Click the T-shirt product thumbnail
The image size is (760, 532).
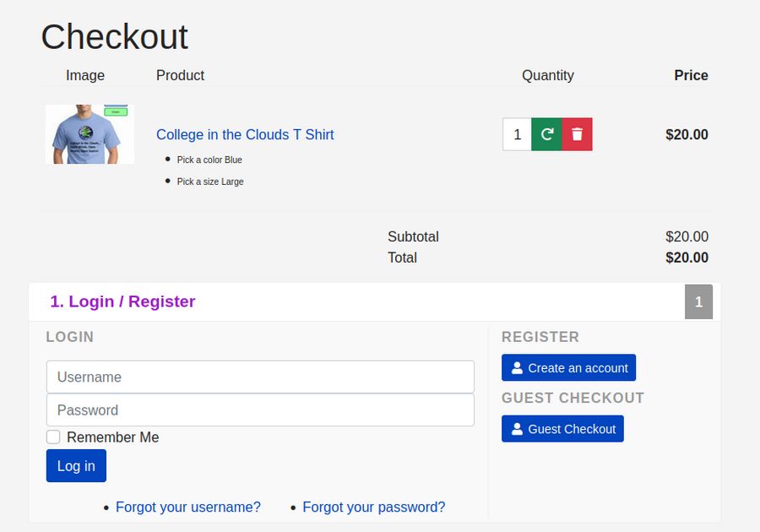pyautogui.click(x=90, y=134)
